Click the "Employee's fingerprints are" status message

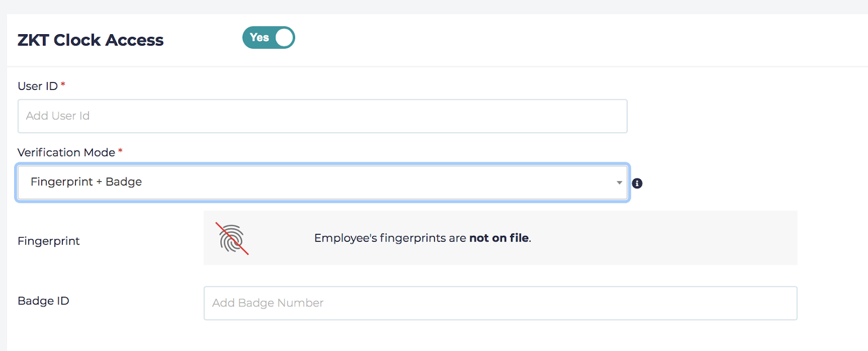[x=390, y=238]
